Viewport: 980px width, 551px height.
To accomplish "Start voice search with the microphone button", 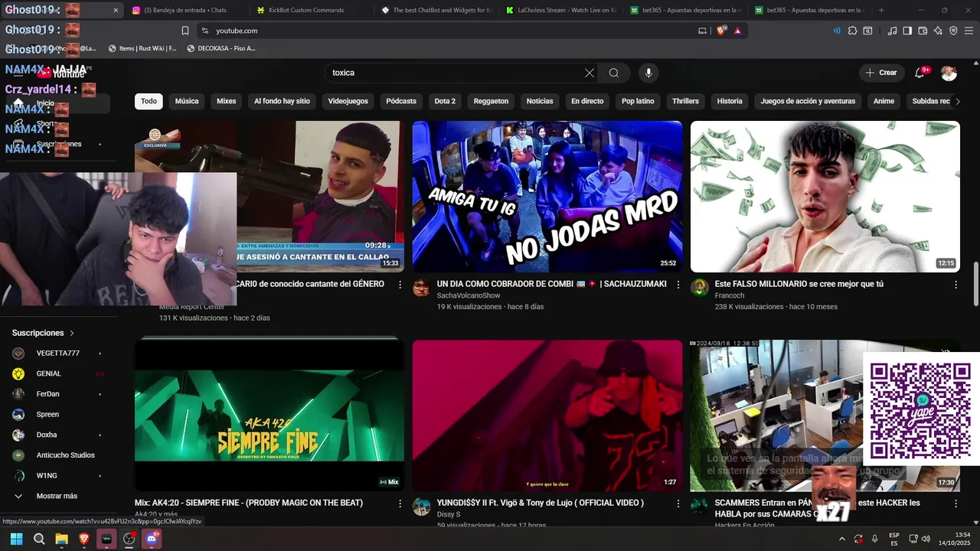I will pyautogui.click(x=648, y=73).
